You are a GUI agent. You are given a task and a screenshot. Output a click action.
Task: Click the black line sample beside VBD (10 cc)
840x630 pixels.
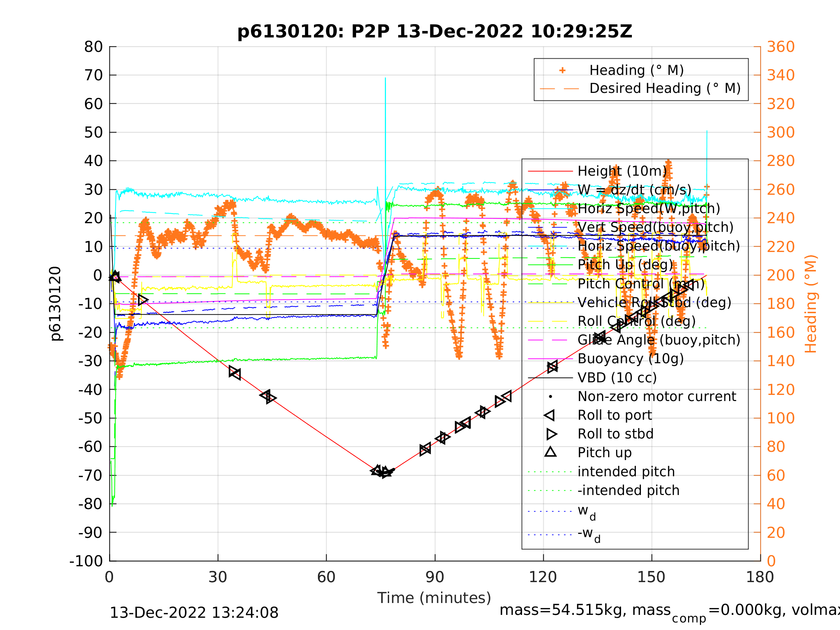point(550,378)
